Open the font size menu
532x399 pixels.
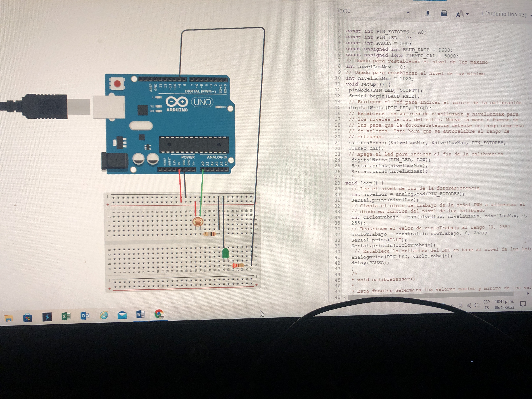tap(462, 14)
